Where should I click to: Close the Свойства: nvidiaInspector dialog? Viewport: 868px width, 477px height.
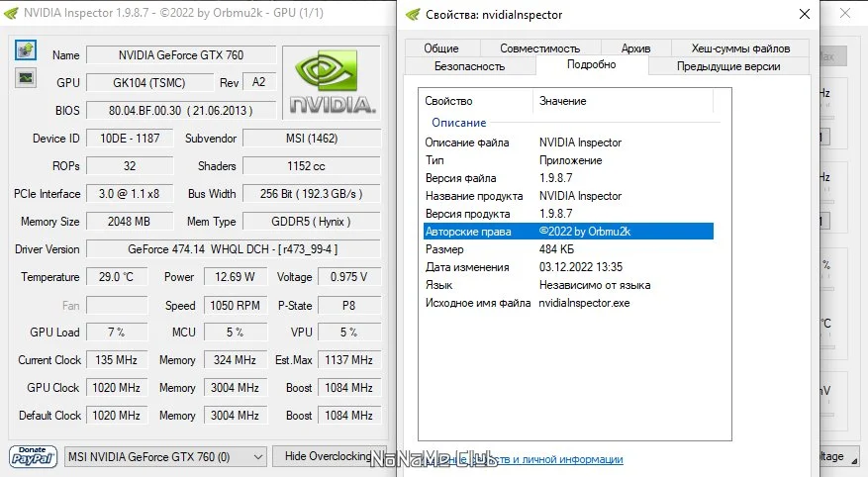(x=805, y=15)
